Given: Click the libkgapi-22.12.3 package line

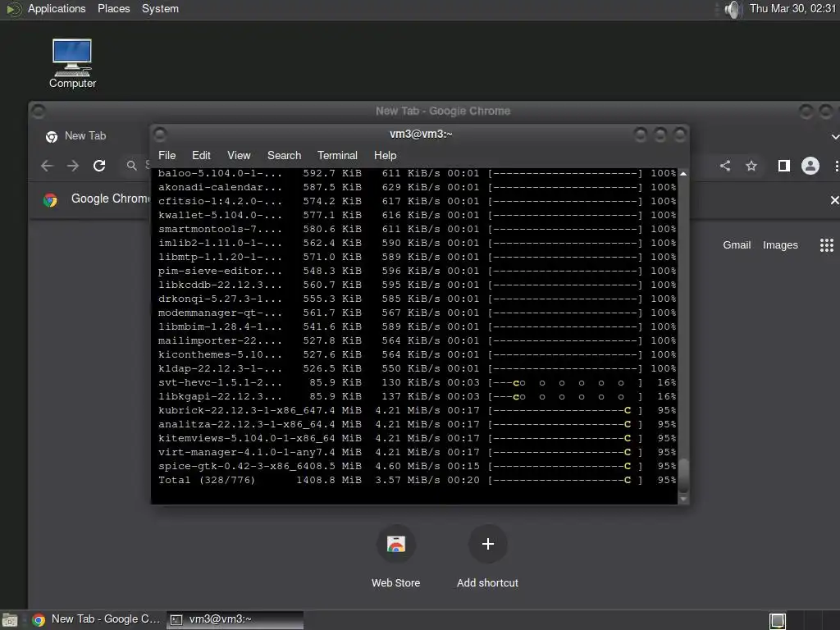Looking at the screenshot, I should (x=418, y=396).
